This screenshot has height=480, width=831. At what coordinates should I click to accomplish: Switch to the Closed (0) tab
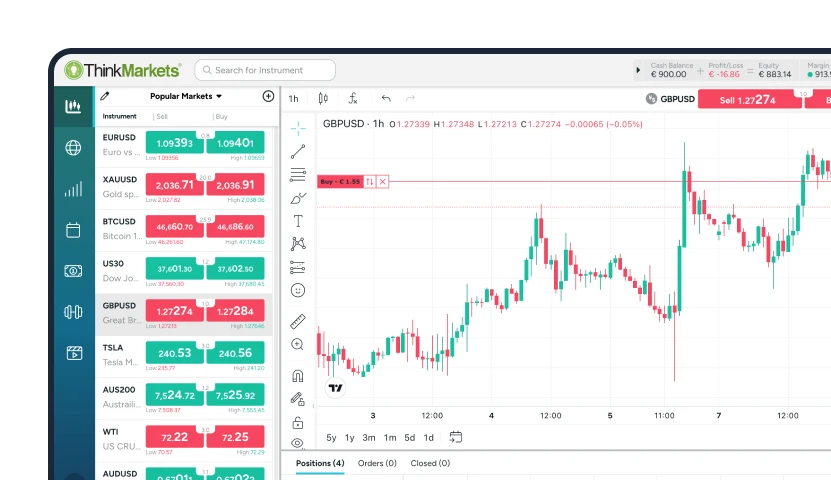[x=430, y=463]
